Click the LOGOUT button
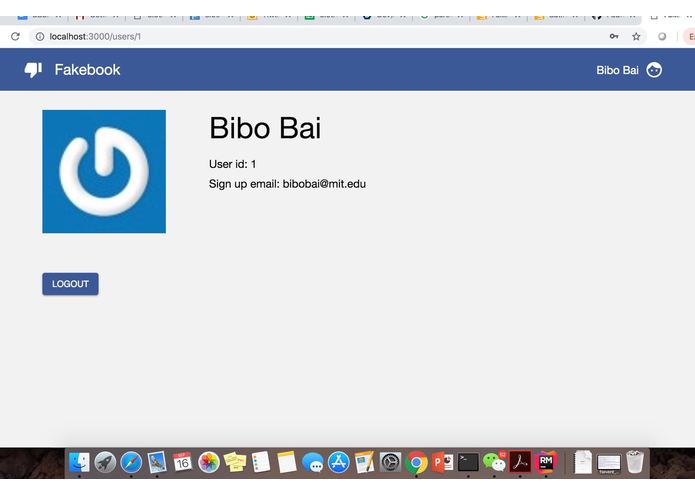The height and width of the screenshot is (494, 695). [x=70, y=284]
